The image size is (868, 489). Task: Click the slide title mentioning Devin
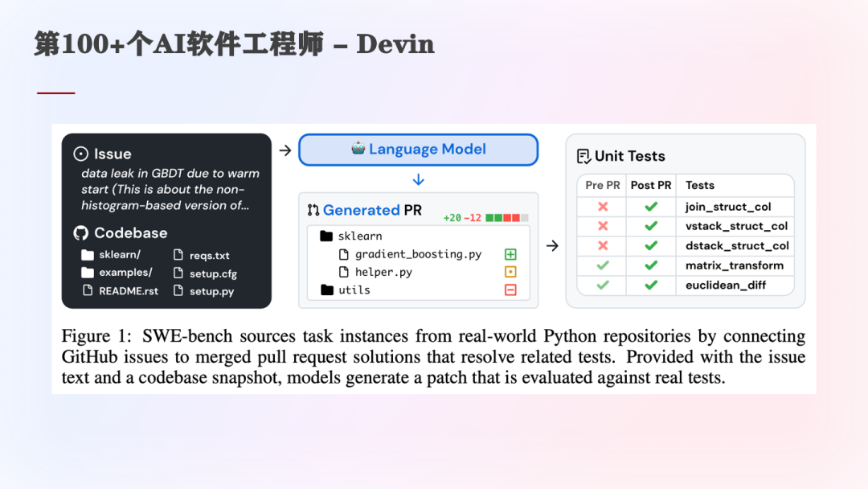tap(234, 43)
